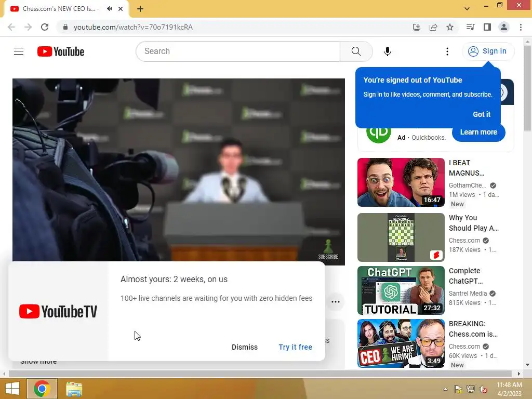Visit the Santrel Media channel name
The image size is (532, 399).
468,294
